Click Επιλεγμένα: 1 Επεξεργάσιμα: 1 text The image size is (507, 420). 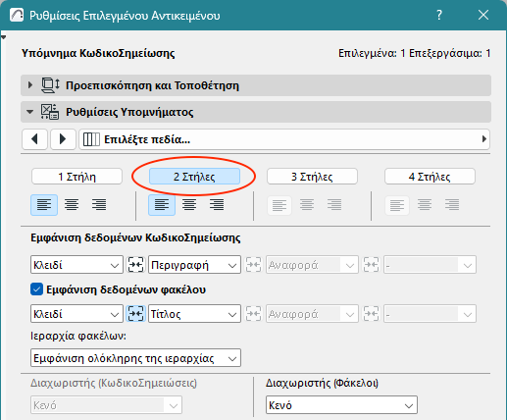tap(414, 53)
